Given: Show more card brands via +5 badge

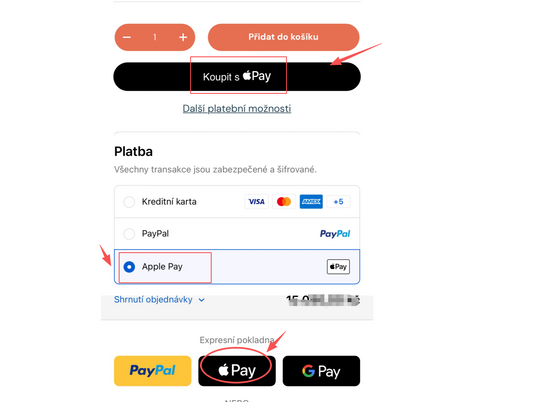Looking at the screenshot, I should (338, 202).
